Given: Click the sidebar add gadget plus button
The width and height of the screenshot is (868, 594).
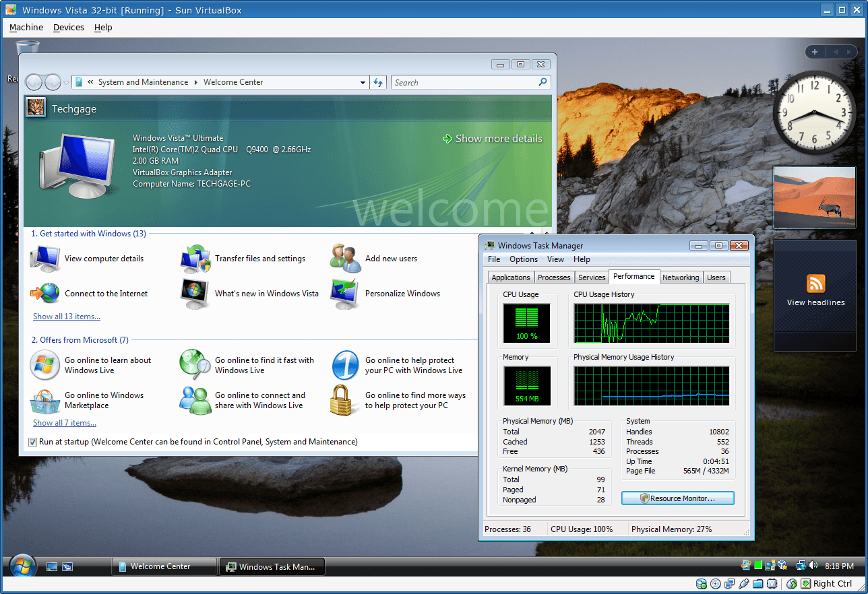Looking at the screenshot, I should pyautogui.click(x=814, y=52).
